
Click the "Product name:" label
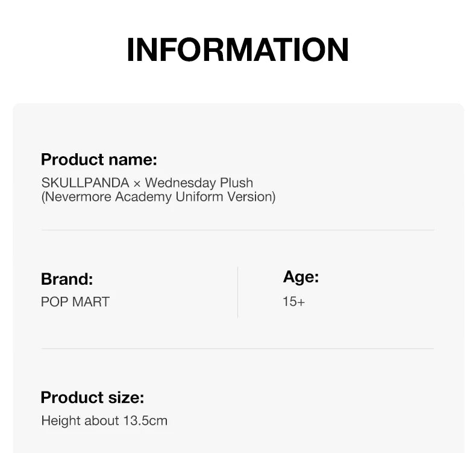(x=99, y=160)
